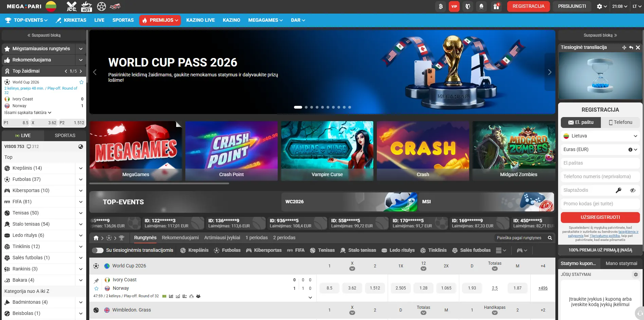644x320 pixels.
Task: Open the notifications bell icon
Action: [x=481, y=6]
